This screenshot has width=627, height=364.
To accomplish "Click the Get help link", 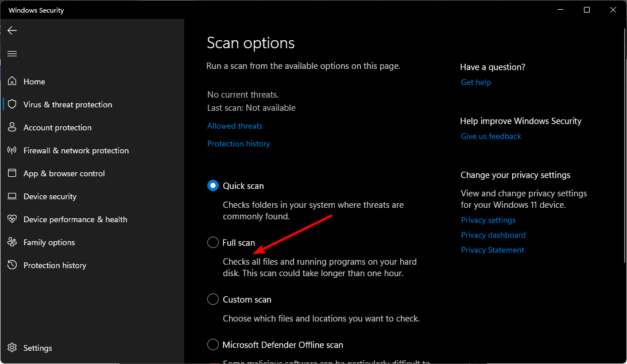I will (476, 83).
